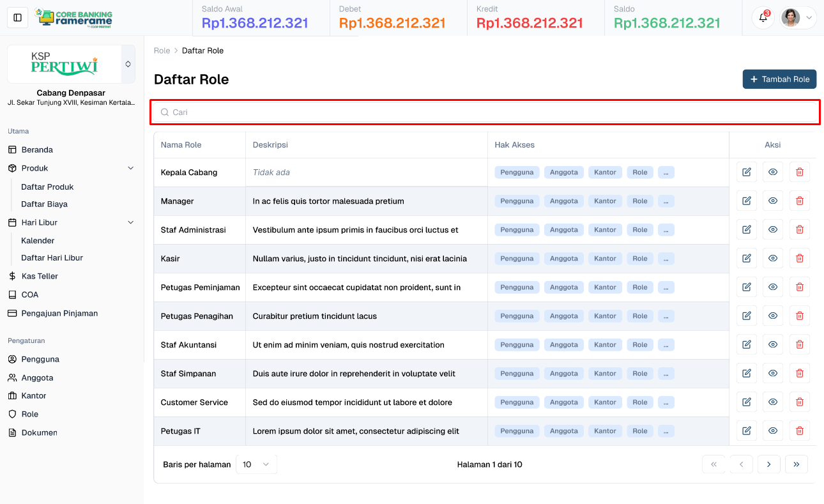Click edit icon for Petugas IT row
Viewport: 824px width, 504px height.
[x=746, y=431]
